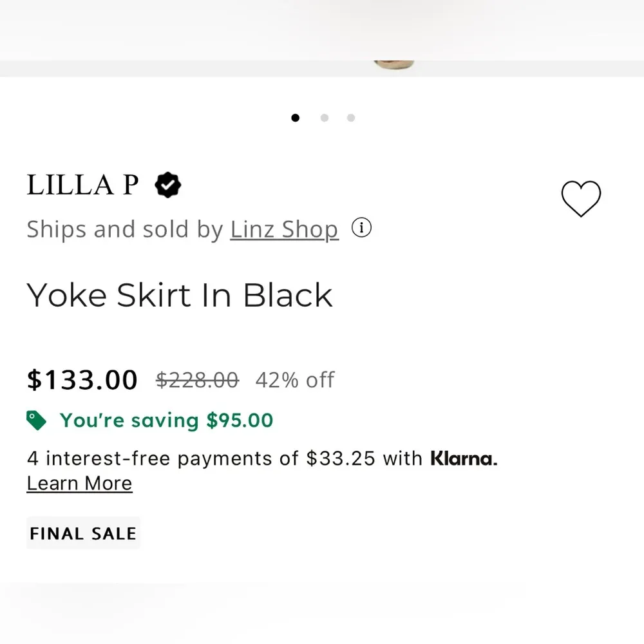Click the interest-free payments text
The height and width of the screenshot is (644, 644).
[x=225, y=458]
